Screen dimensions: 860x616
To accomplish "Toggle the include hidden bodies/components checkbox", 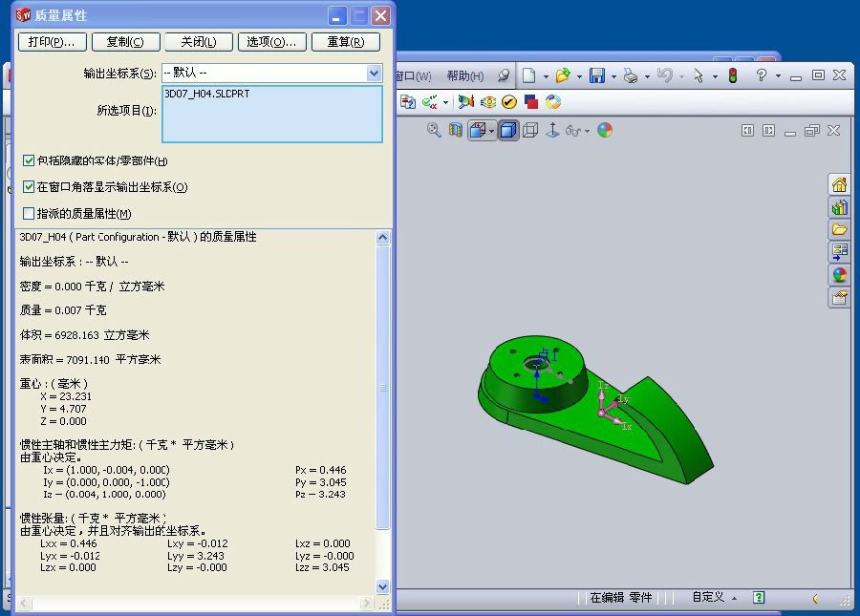I will coord(29,161).
